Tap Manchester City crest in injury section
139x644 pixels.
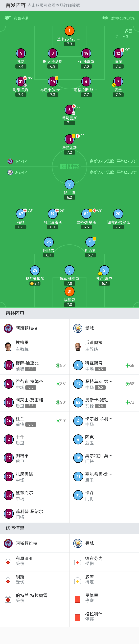click(x=78, y=543)
